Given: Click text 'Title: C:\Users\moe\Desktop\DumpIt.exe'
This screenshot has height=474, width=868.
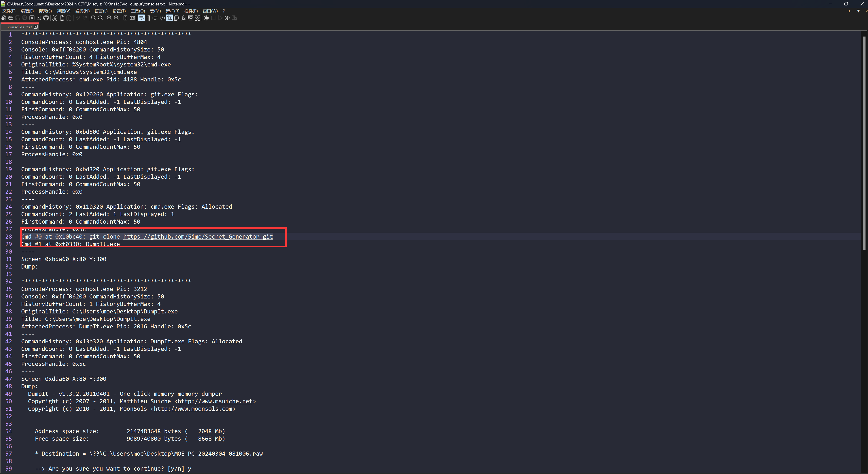Looking at the screenshot, I should (86, 319).
